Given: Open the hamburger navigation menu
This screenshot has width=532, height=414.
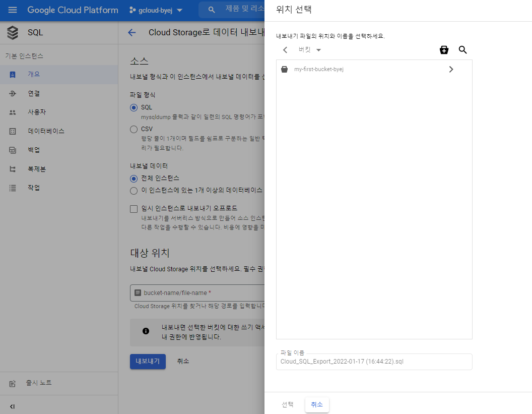Looking at the screenshot, I should click(13, 10).
